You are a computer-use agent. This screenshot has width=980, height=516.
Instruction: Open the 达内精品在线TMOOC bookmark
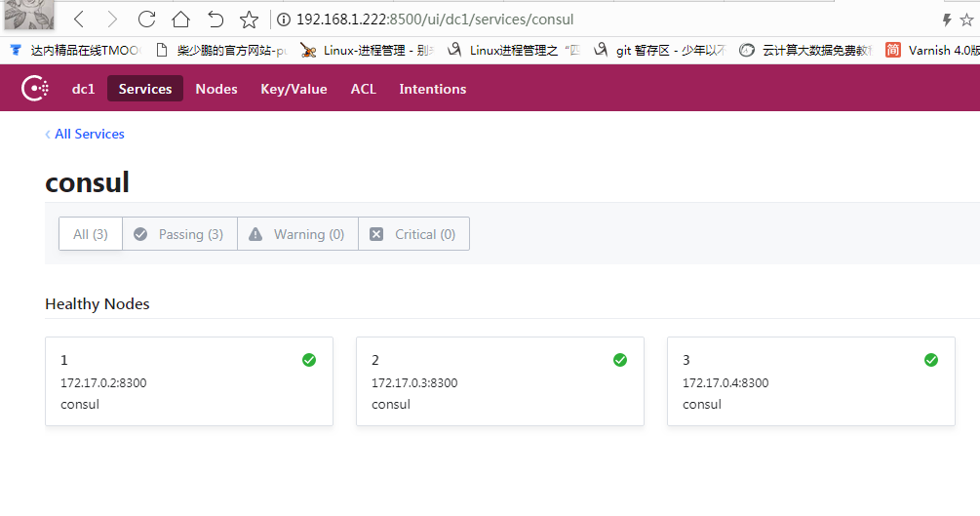pos(76,50)
